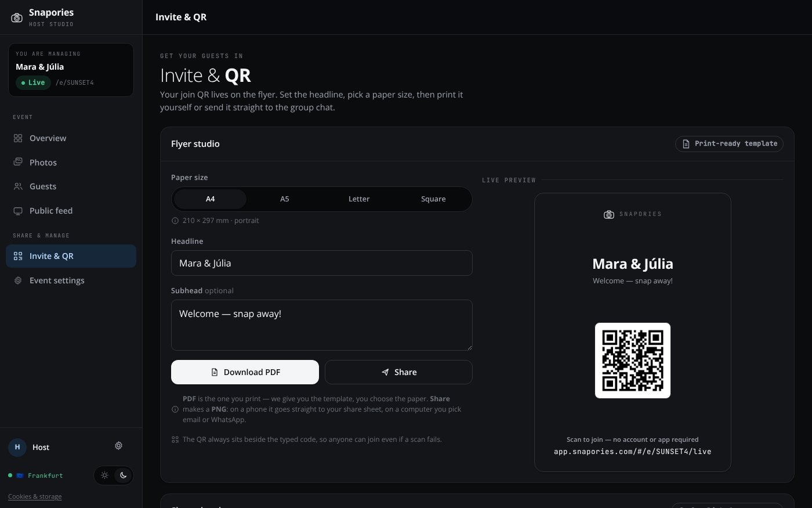Click the Share button
The width and height of the screenshot is (812, 508).
pyautogui.click(x=398, y=372)
